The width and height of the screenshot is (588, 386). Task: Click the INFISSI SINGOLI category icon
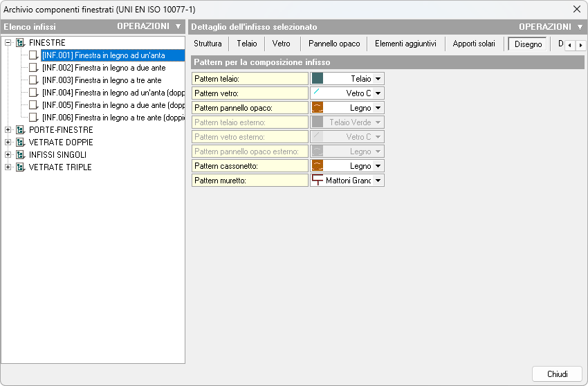20,155
